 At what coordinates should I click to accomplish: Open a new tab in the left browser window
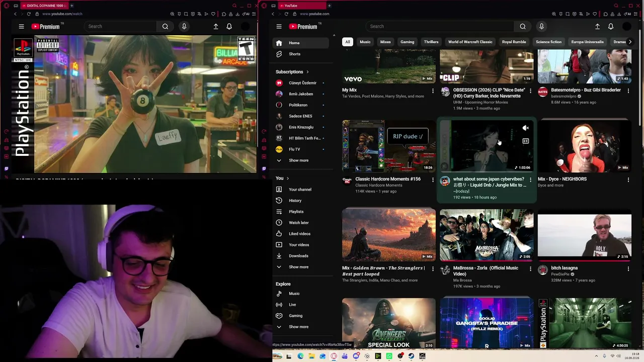click(71, 6)
